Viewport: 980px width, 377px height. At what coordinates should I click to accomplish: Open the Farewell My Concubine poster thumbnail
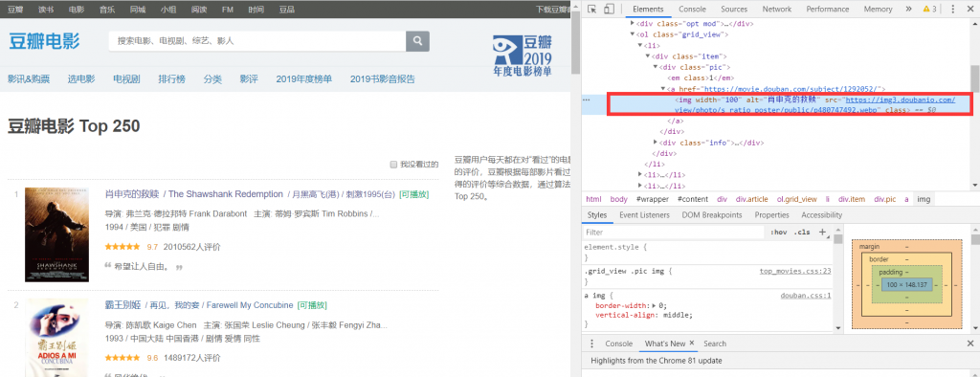coord(56,338)
